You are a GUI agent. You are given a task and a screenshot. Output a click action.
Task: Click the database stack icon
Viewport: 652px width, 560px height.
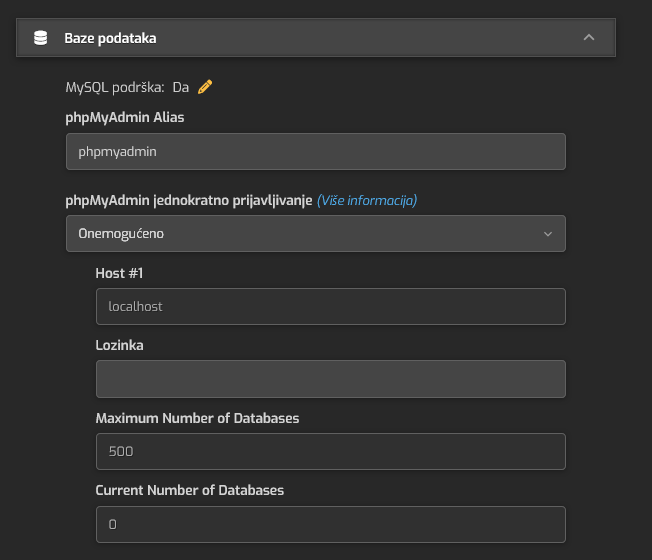click(x=40, y=38)
